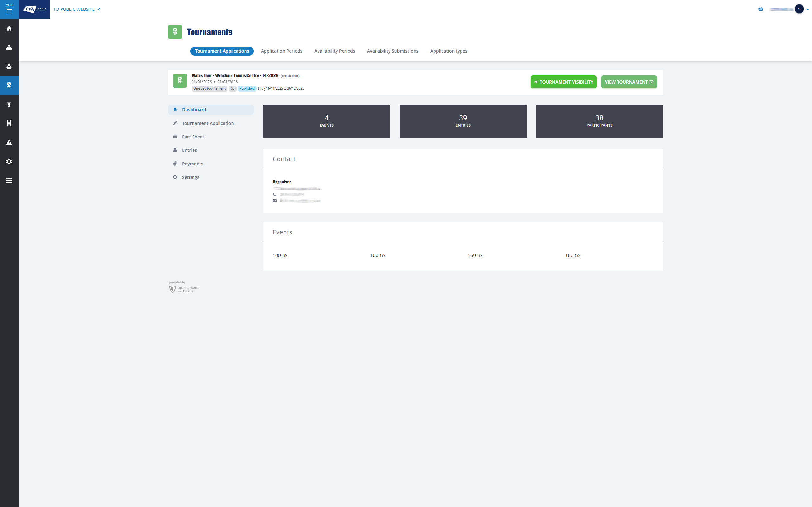Open the gear settings sidebar icon

tap(10, 162)
